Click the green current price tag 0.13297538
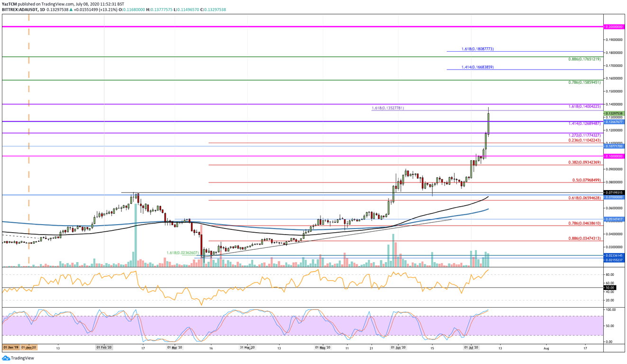This screenshot has width=627, height=364. (x=615, y=114)
